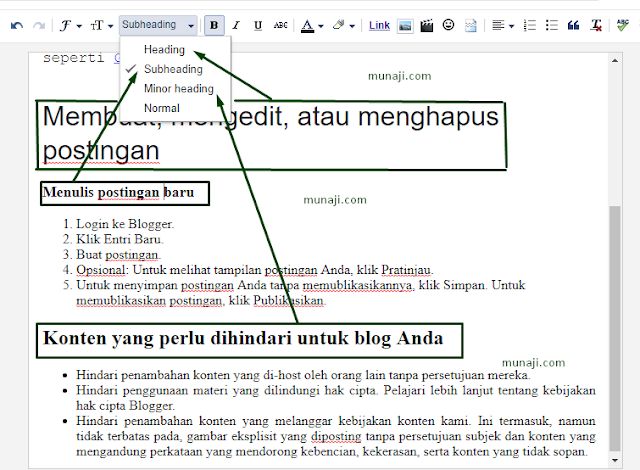
Task: Click the text alignment icon
Action: point(498,26)
